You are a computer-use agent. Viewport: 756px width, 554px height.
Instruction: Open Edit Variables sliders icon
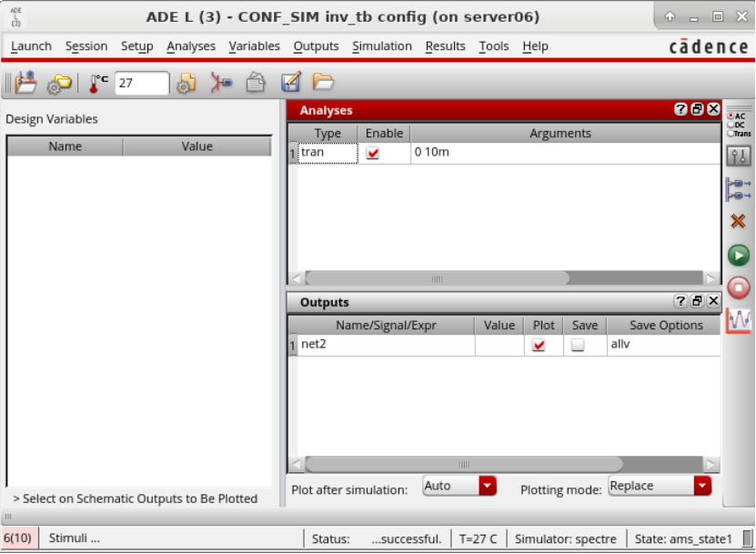tap(739, 156)
